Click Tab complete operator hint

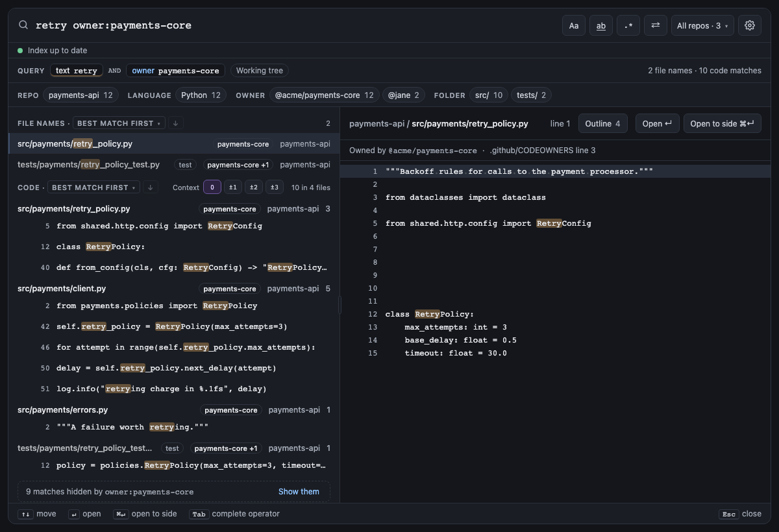coord(234,514)
